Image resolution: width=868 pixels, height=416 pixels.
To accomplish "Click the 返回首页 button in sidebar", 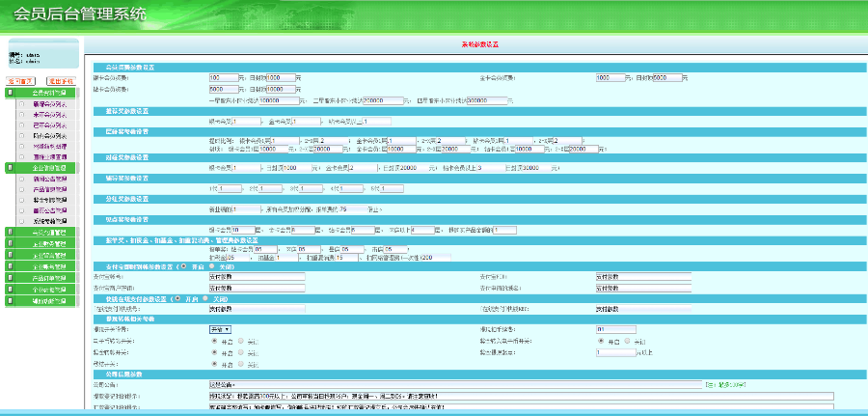I will [x=22, y=81].
